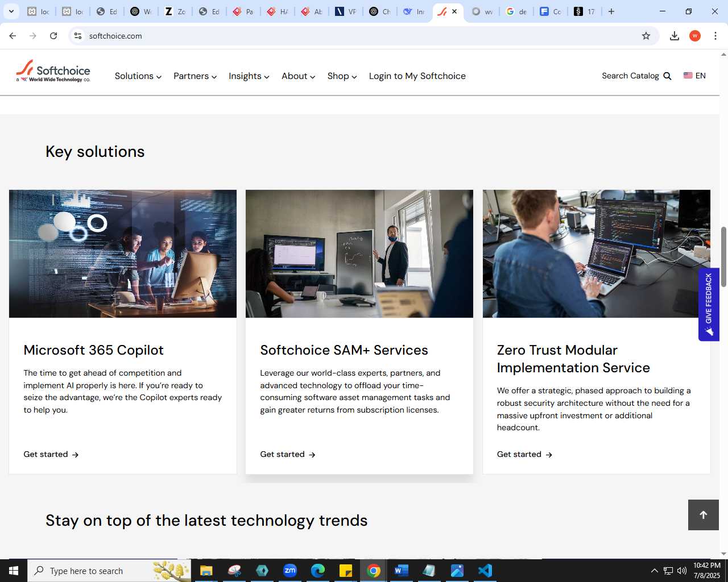
Task: Click the Give Feedback side button
Action: (709, 304)
